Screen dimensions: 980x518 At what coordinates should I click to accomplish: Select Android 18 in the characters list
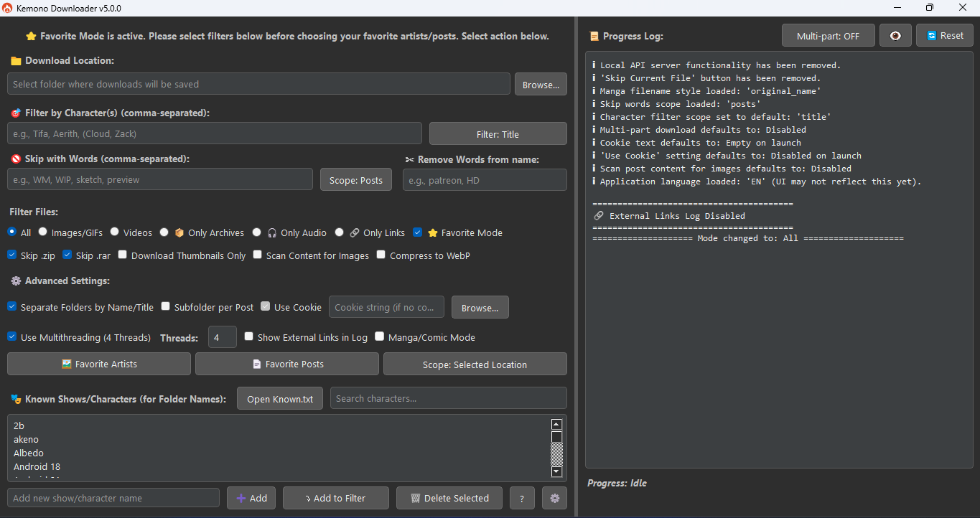pos(37,466)
